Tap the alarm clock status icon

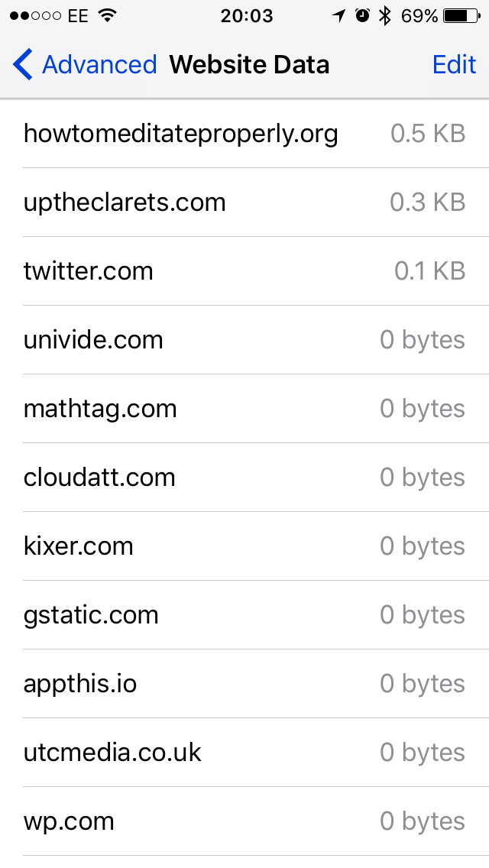(x=363, y=16)
